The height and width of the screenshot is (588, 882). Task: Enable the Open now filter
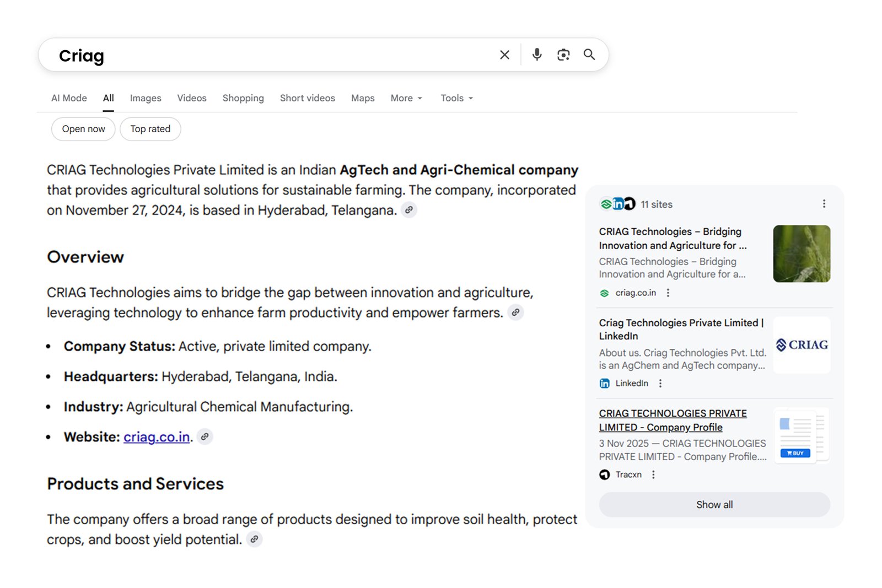pos(83,129)
